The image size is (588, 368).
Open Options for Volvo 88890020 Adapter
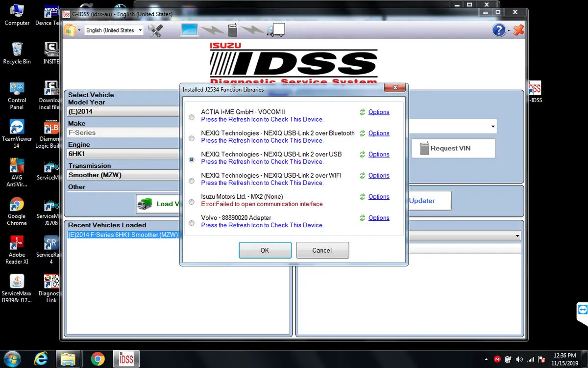(379, 218)
